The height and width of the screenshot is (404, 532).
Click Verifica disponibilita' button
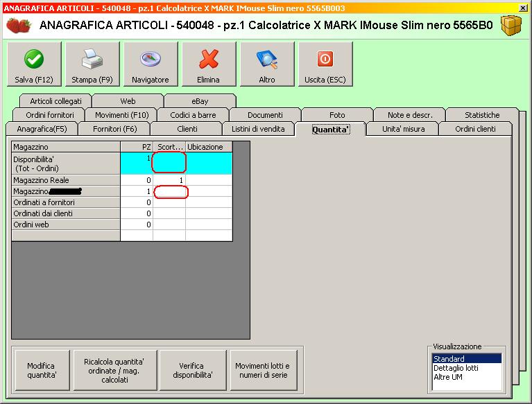tap(192, 370)
